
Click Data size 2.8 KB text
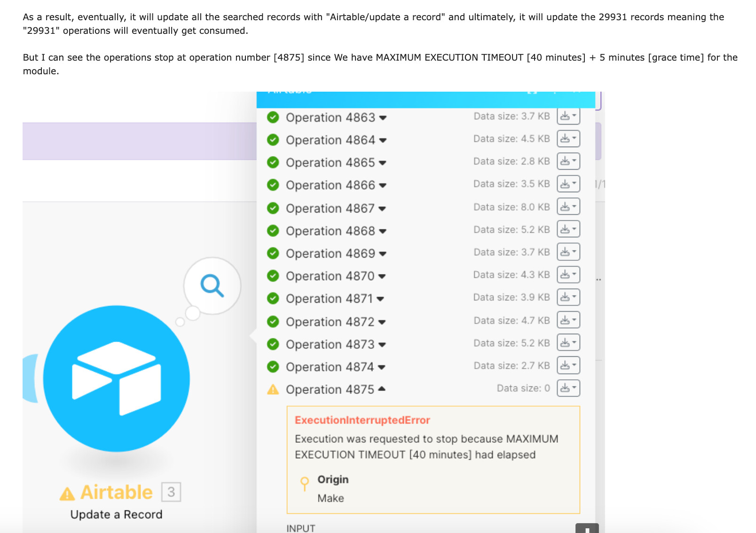[512, 161]
